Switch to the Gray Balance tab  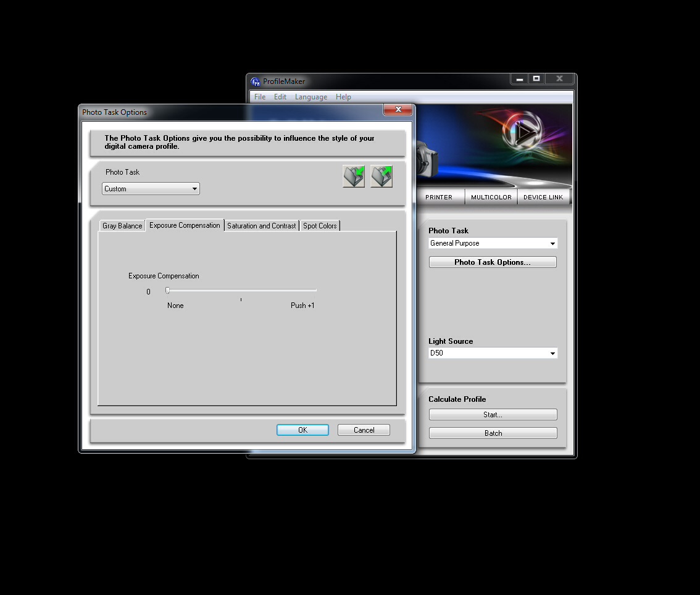pyautogui.click(x=122, y=226)
